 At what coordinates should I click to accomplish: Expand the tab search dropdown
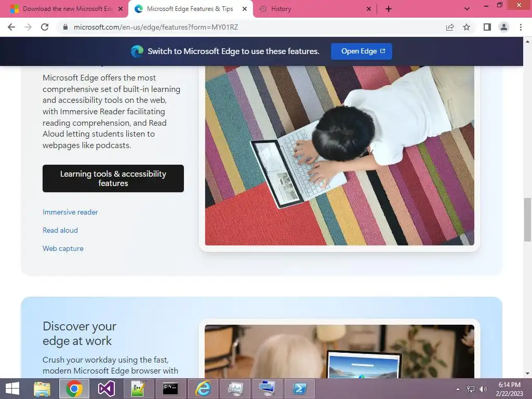tap(467, 9)
